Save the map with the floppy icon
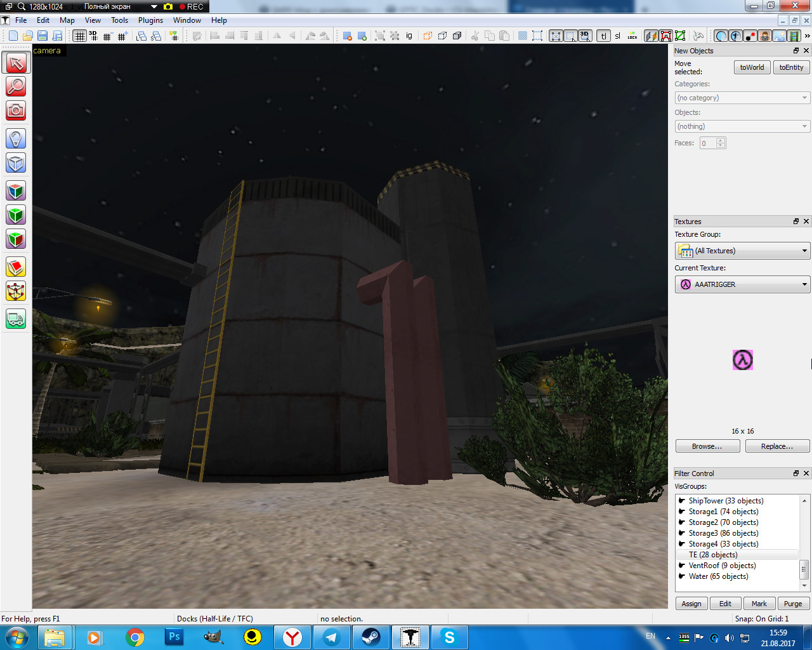 (x=42, y=36)
